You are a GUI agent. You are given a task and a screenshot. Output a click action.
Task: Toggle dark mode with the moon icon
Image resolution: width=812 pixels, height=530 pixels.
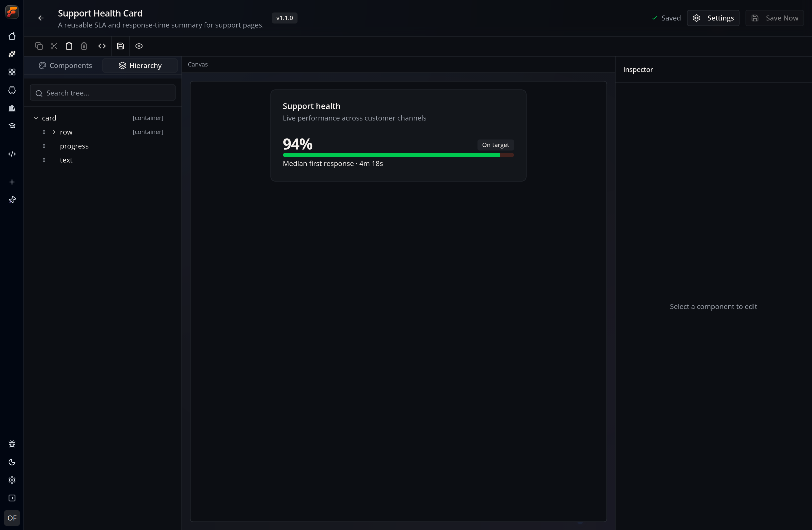tap(12, 462)
